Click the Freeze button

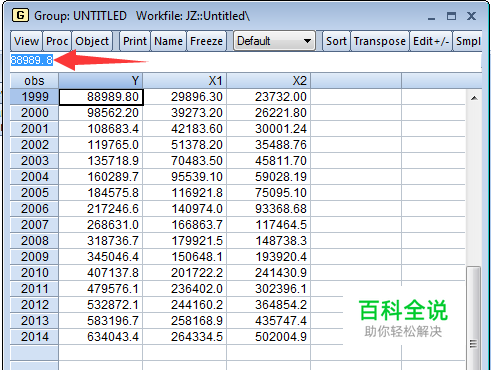click(206, 41)
